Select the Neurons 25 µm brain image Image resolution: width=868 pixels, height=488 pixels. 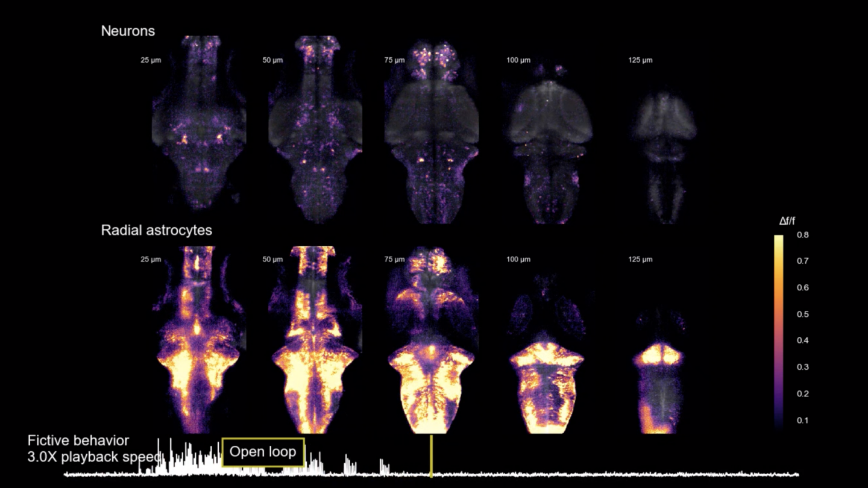[199, 124]
